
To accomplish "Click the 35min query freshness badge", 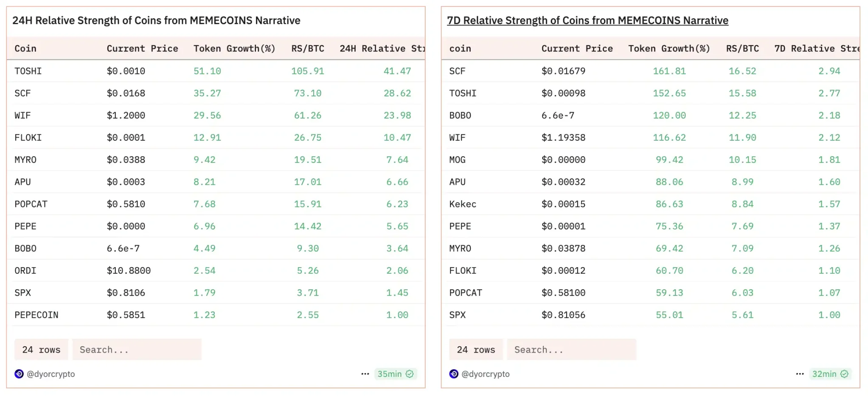I will tap(389, 374).
